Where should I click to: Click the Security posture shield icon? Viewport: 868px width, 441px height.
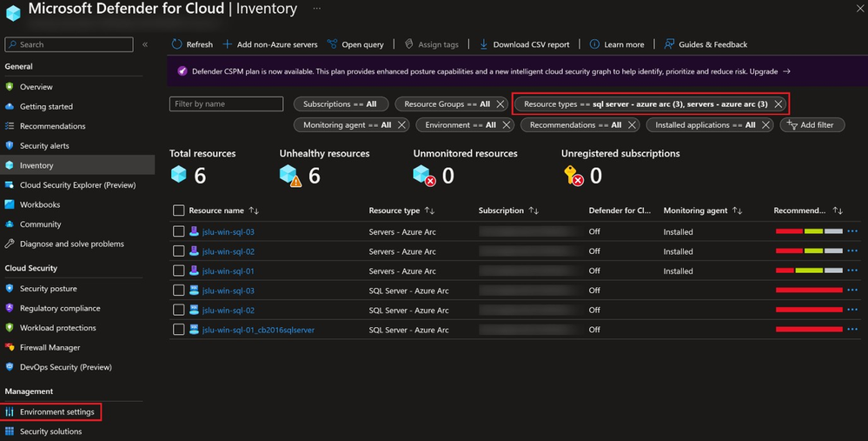[10, 289]
